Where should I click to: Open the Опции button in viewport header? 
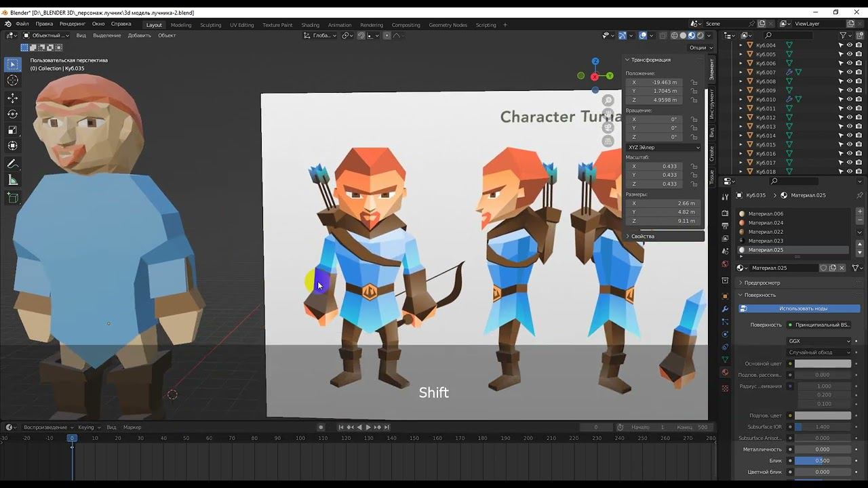point(700,47)
